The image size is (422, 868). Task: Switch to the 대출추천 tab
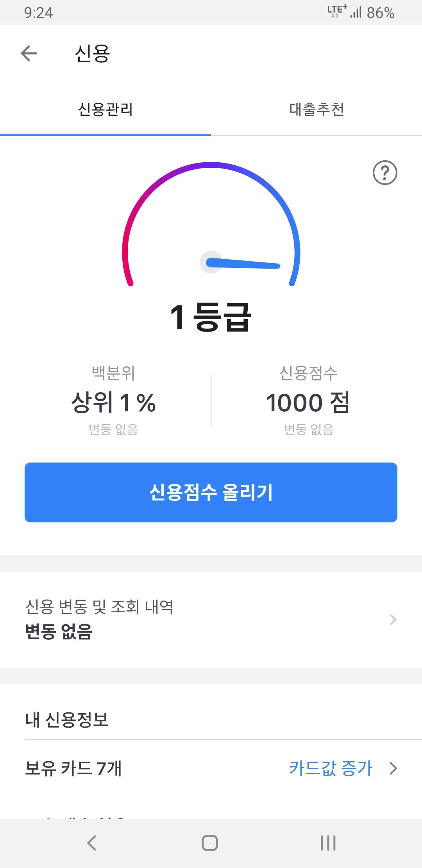coord(316,109)
